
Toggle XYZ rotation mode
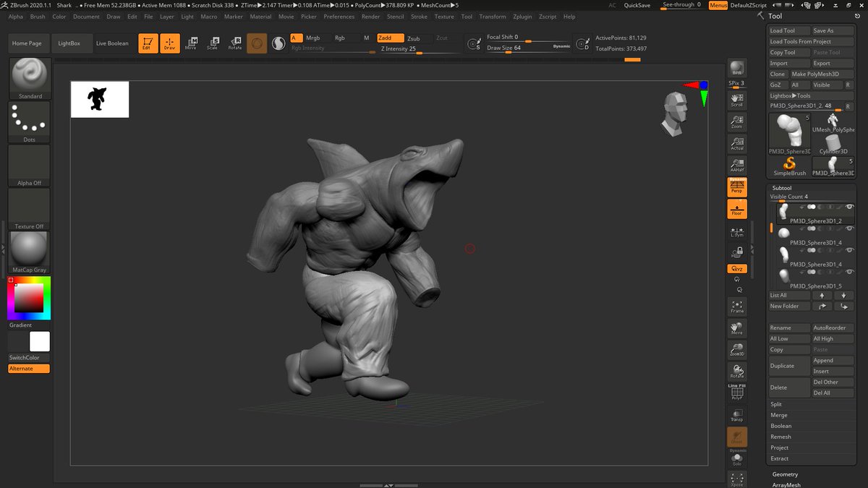[737, 268]
